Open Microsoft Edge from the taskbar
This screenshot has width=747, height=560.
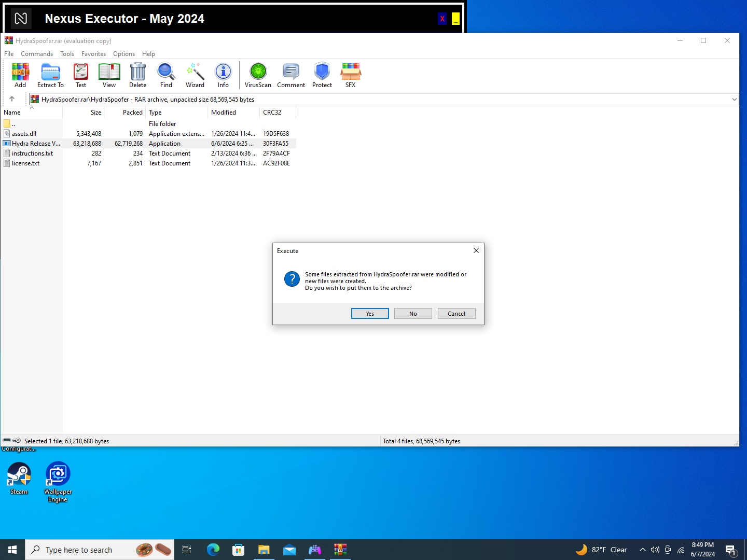point(213,550)
